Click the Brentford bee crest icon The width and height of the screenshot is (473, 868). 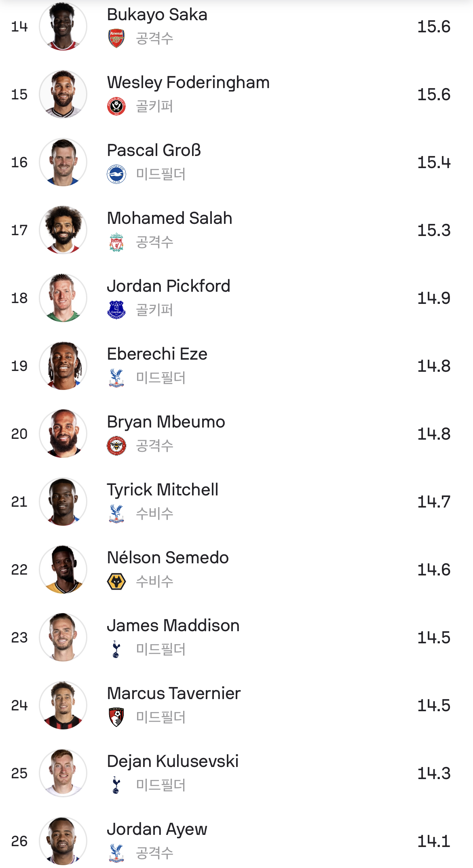pyautogui.click(x=116, y=446)
